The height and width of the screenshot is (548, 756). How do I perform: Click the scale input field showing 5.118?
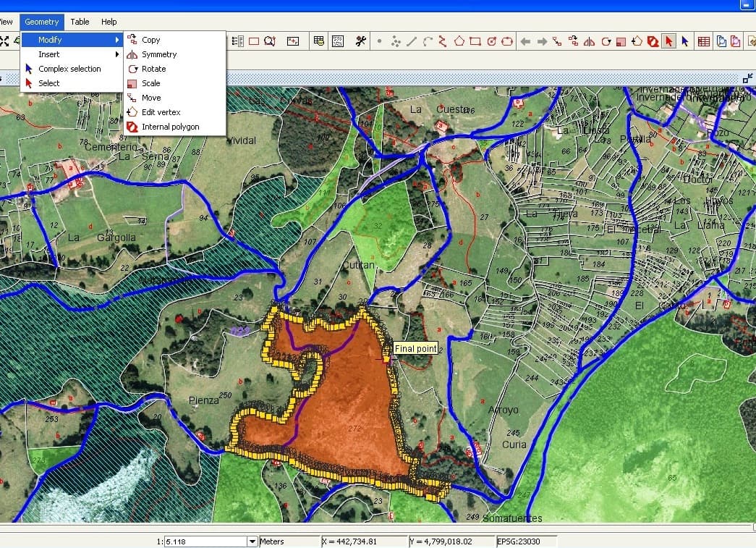tap(206, 541)
